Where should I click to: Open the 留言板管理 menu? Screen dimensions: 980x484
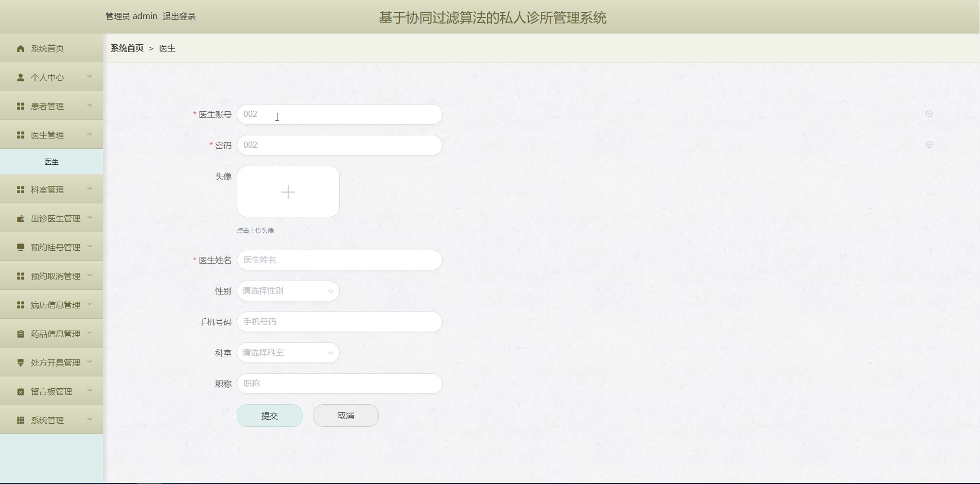pyautogui.click(x=51, y=391)
